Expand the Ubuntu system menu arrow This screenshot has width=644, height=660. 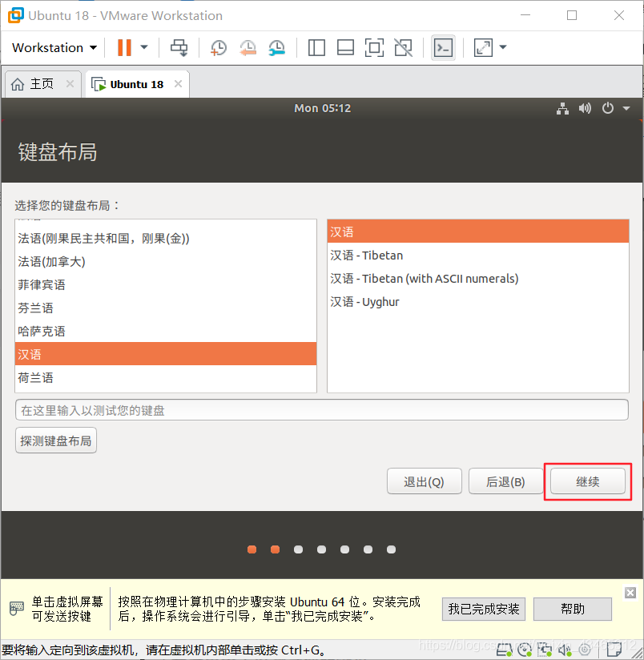(x=626, y=108)
